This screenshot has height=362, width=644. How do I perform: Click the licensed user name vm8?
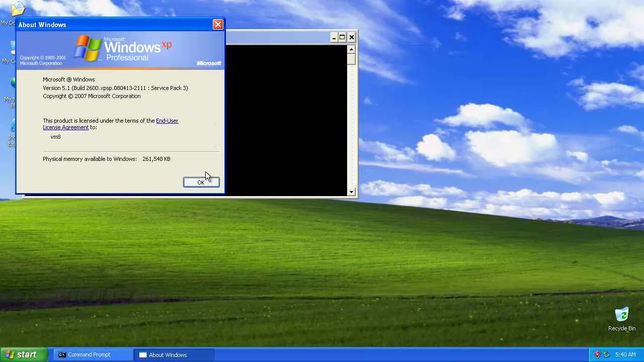(55, 137)
